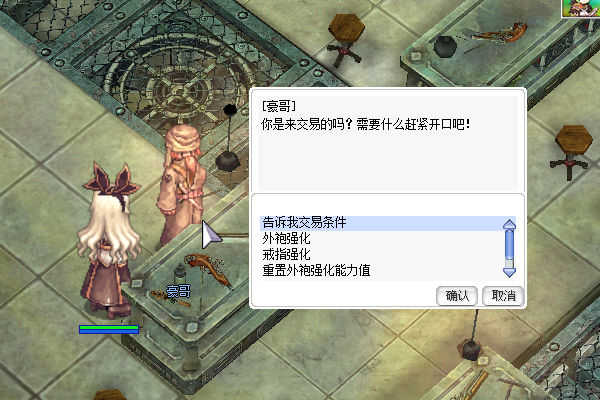This screenshot has height=400, width=600.
Task: Click the crossbow on the upper right table
Action: [x=497, y=35]
